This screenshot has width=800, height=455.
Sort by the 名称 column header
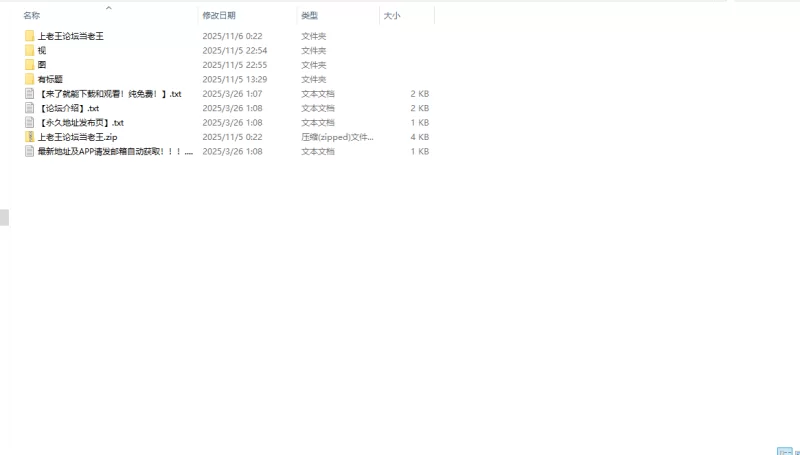32,15
